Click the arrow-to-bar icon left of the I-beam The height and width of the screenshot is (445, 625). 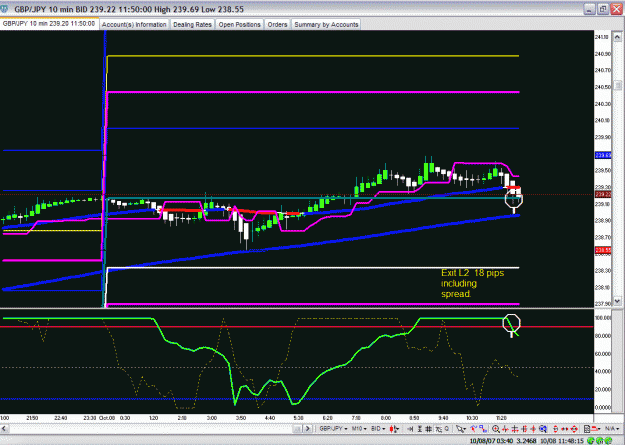(x=410, y=429)
